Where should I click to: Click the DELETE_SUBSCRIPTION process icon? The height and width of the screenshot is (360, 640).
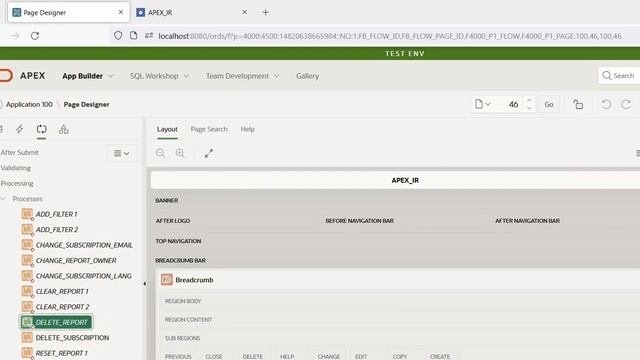pos(27,338)
